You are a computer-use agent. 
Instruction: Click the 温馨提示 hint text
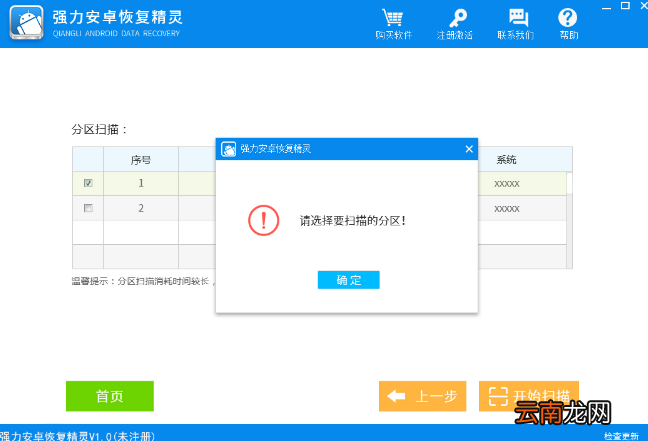(x=143, y=281)
